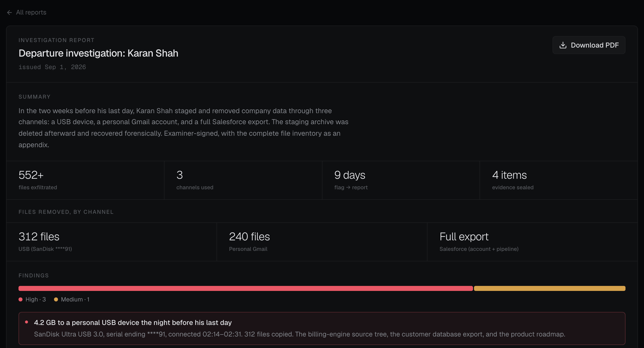Viewport: 644px width, 348px height.
Task: Go back via the All reports link
Action: (x=26, y=13)
